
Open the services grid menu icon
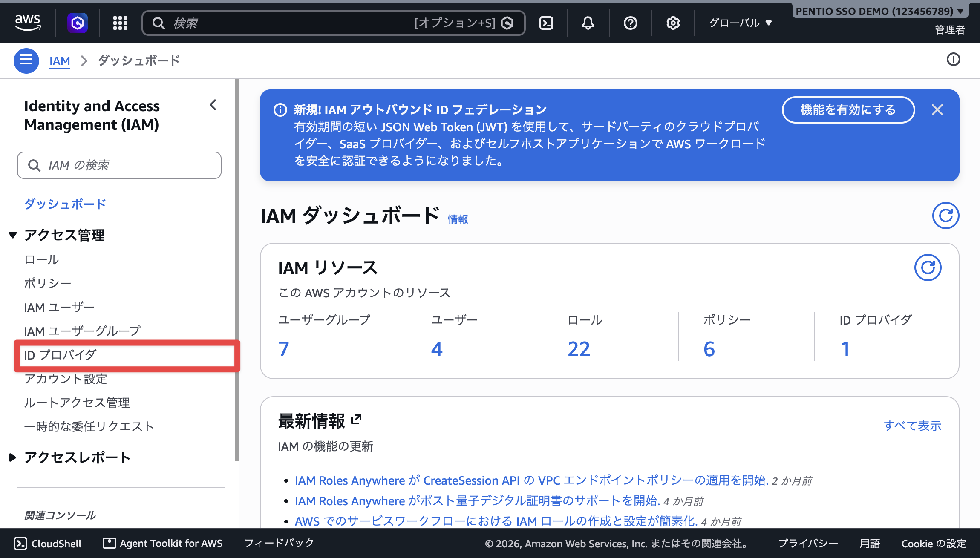tap(120, 23)
